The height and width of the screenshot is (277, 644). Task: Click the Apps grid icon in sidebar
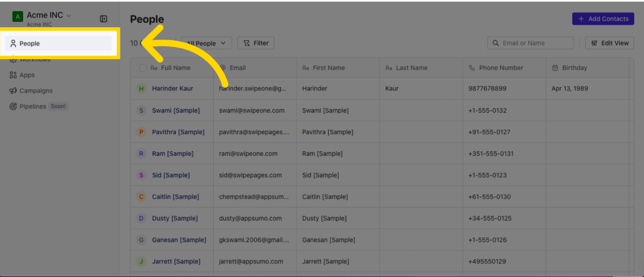point(13,75)
